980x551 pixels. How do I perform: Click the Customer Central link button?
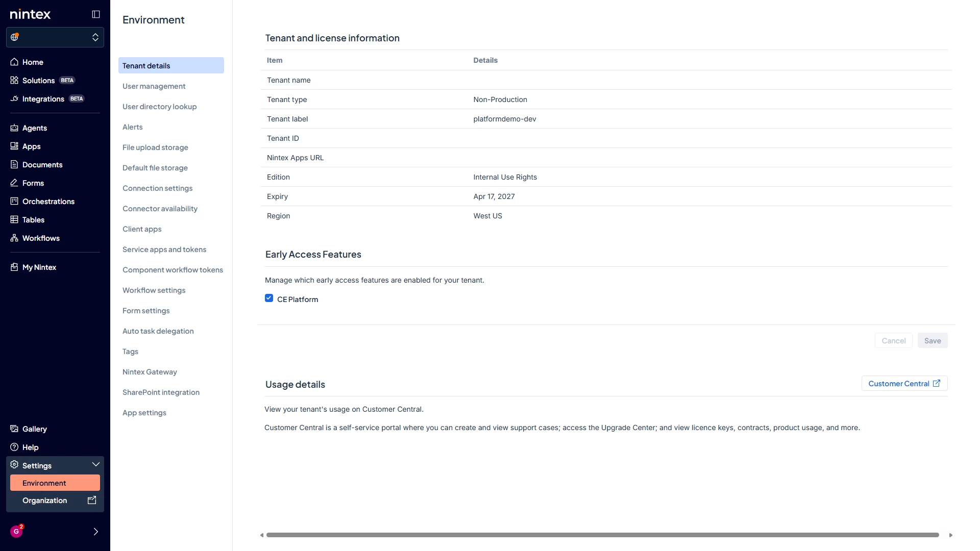(904, 384)
